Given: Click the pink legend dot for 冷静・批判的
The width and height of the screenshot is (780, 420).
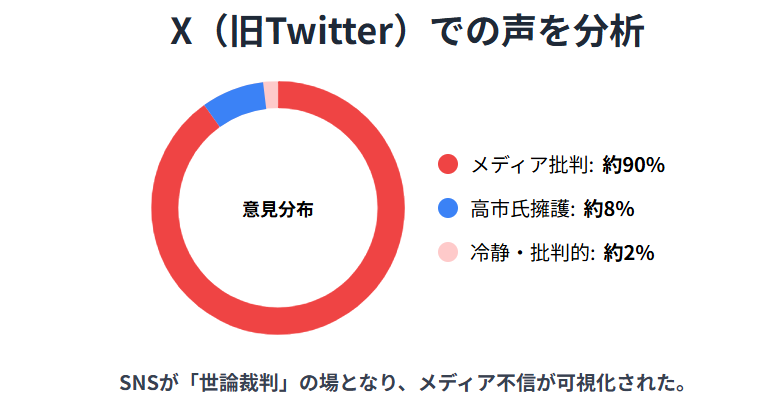Looking at the screenshot, I should tap(448, 253).
